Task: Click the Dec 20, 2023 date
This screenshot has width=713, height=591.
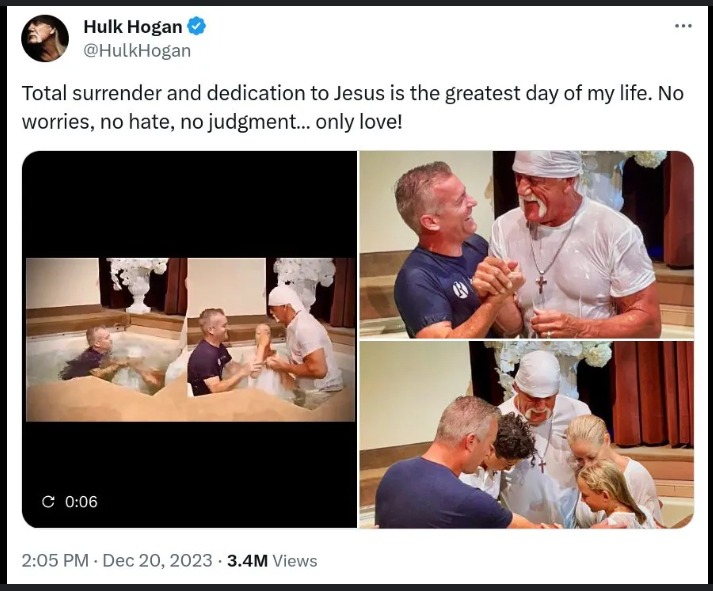Action: pos(157,560)
